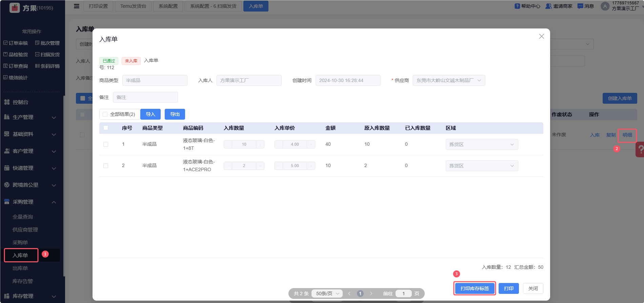Switch to the Temu发货台 tab
This screenshot has height=303, width=644.
(x=133, y=6)
